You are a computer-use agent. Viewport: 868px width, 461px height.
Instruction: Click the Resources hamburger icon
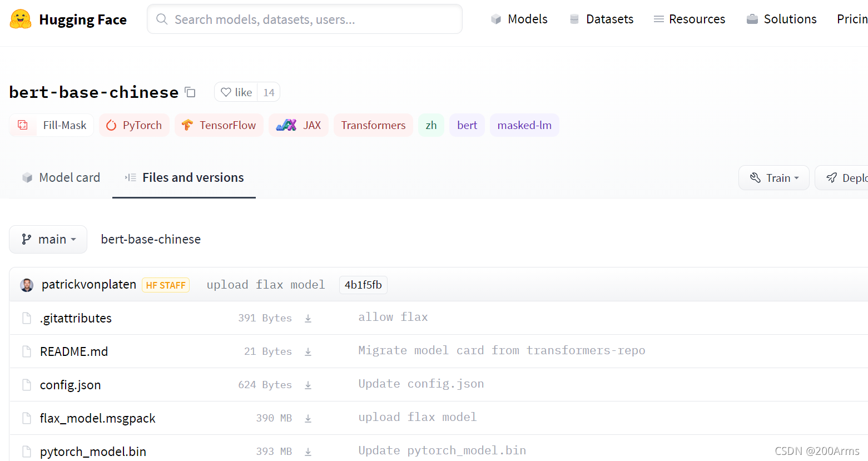[x=659, y=19]
